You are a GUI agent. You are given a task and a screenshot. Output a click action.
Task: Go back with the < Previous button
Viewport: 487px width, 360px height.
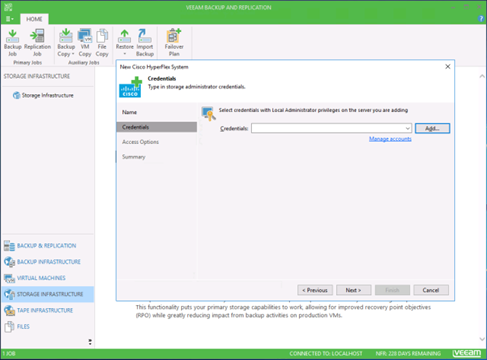tap(315, 290)
